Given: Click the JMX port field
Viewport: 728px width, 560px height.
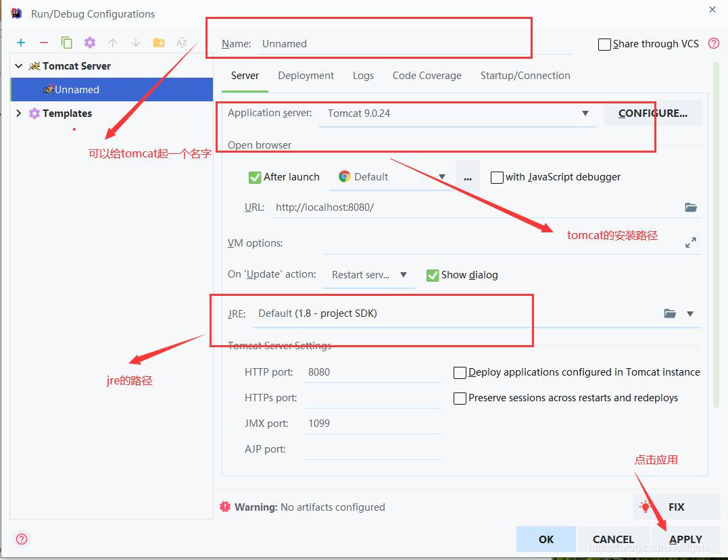Looking at the screenshot, I should pos(372,423).
